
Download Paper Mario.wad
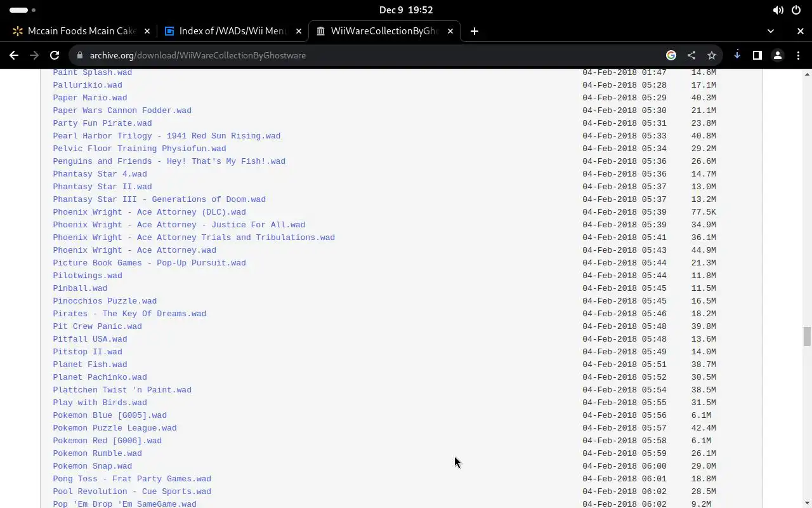[90, 98]
